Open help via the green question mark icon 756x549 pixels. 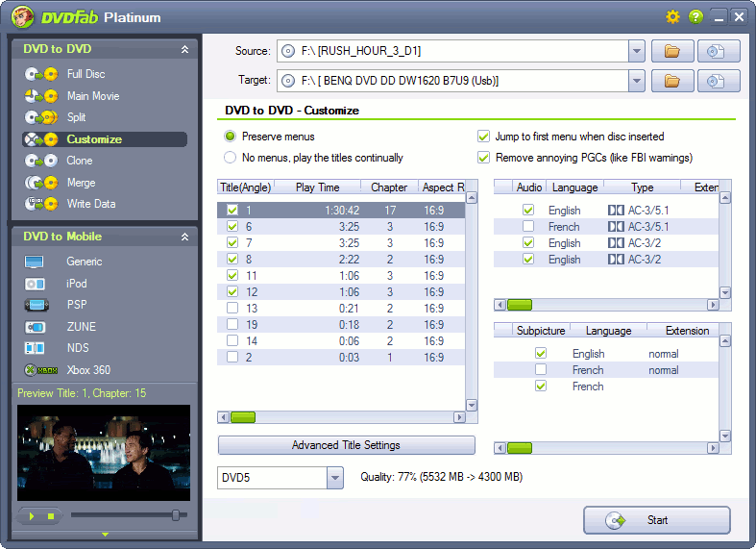click(695, 17)
